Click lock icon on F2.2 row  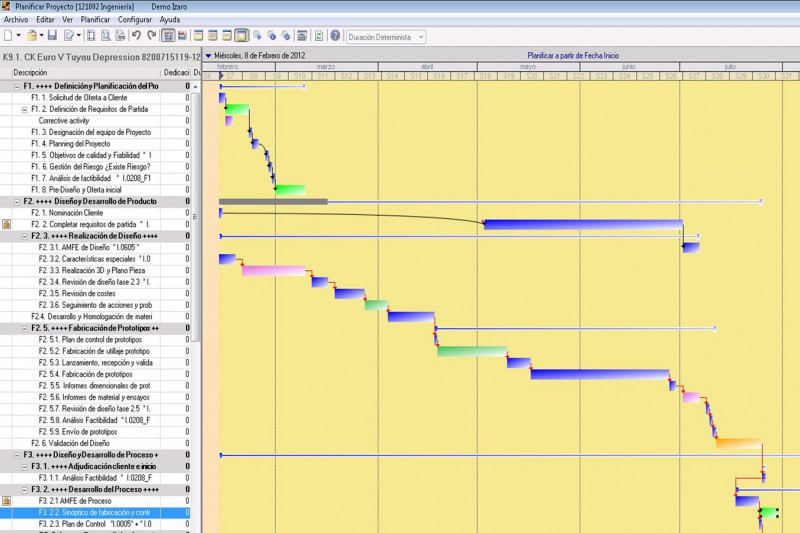click(x=6, y=224)
